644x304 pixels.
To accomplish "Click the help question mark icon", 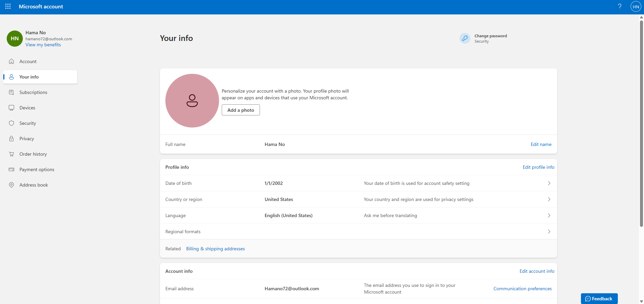I will point(620,6).
